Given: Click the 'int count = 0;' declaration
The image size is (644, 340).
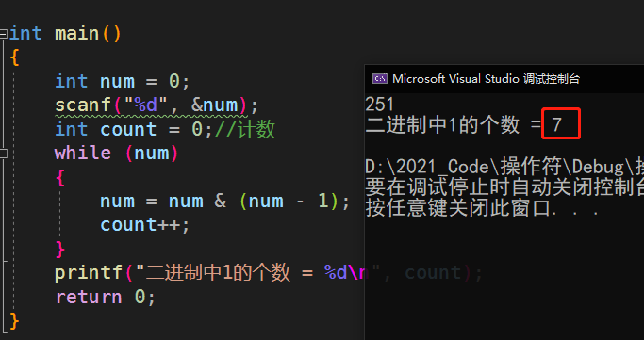Looking at the screenshot, I should [134, 130].
